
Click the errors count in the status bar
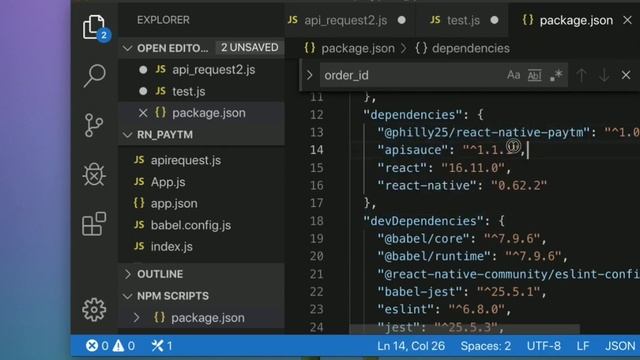click(x=97, y=346)
